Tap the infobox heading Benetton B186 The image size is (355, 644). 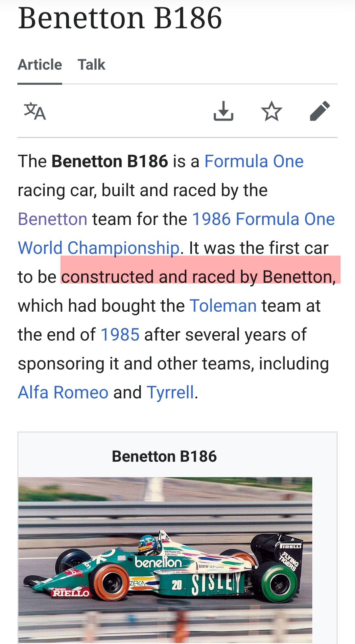click(164, 456)
